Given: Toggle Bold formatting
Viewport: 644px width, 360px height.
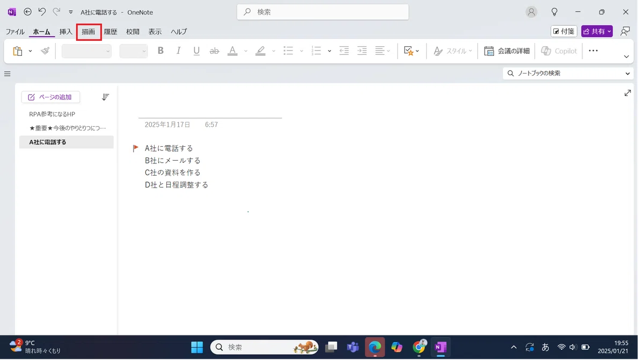Looking at the screenshot, I should [160, 51].
